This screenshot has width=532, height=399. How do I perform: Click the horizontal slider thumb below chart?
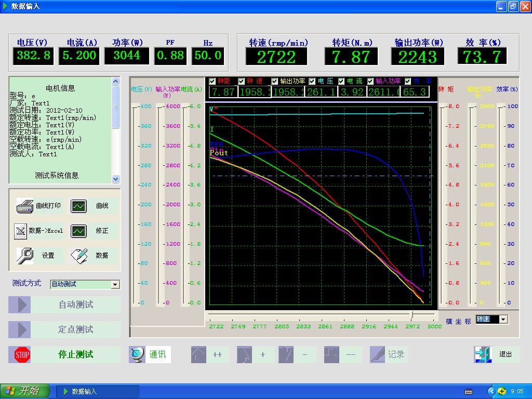412,315
